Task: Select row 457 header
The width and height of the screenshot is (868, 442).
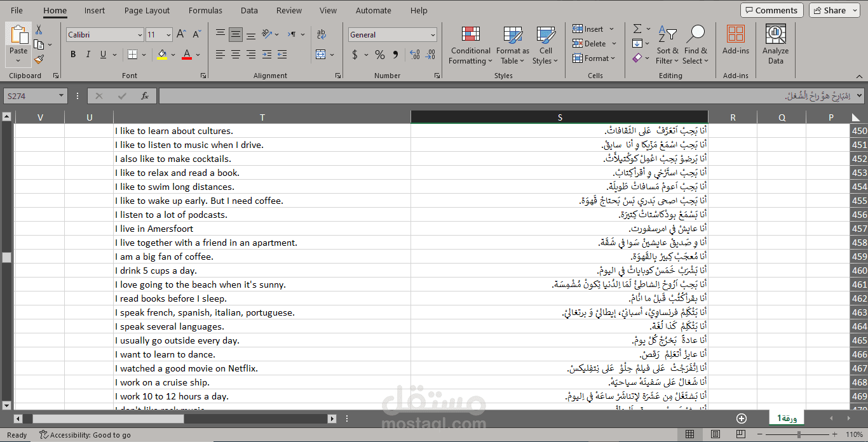Action: pyautogui.click(x=858, y=229)
